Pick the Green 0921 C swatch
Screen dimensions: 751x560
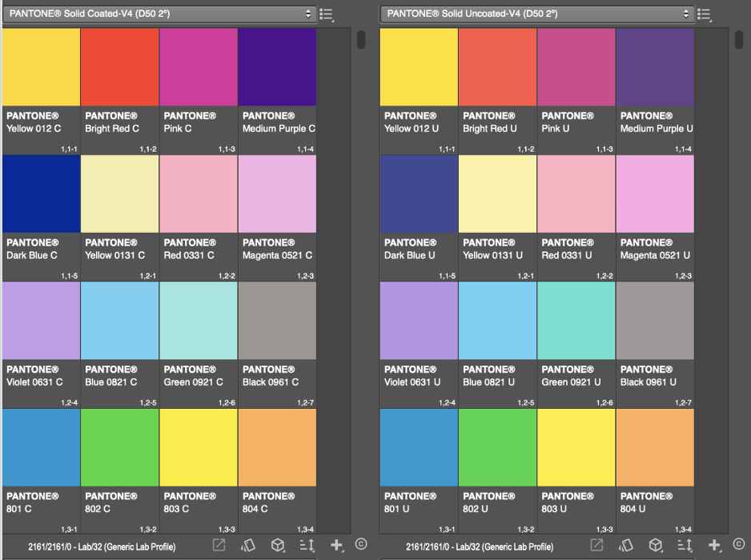click(x=199, y=321)
